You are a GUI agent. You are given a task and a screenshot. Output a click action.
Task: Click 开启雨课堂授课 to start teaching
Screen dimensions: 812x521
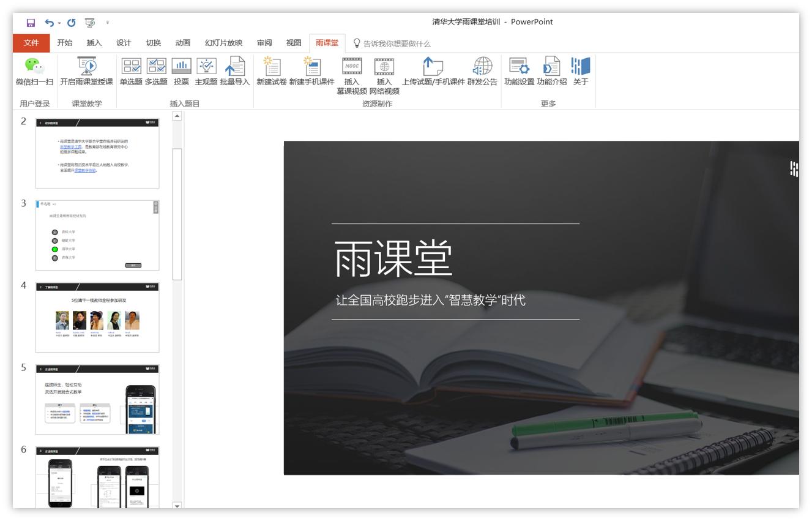(x=86, y=72)
